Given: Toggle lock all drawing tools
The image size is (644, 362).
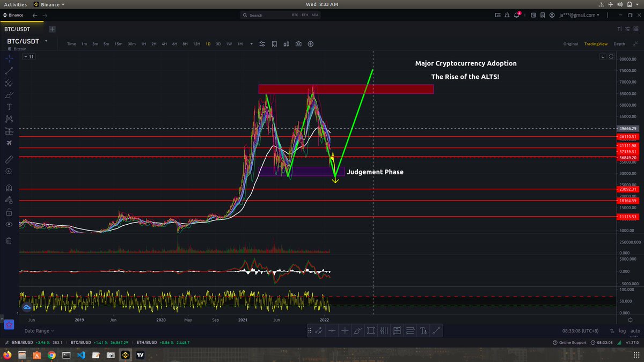Looking at the screenshot, I should tap(9, 212).
